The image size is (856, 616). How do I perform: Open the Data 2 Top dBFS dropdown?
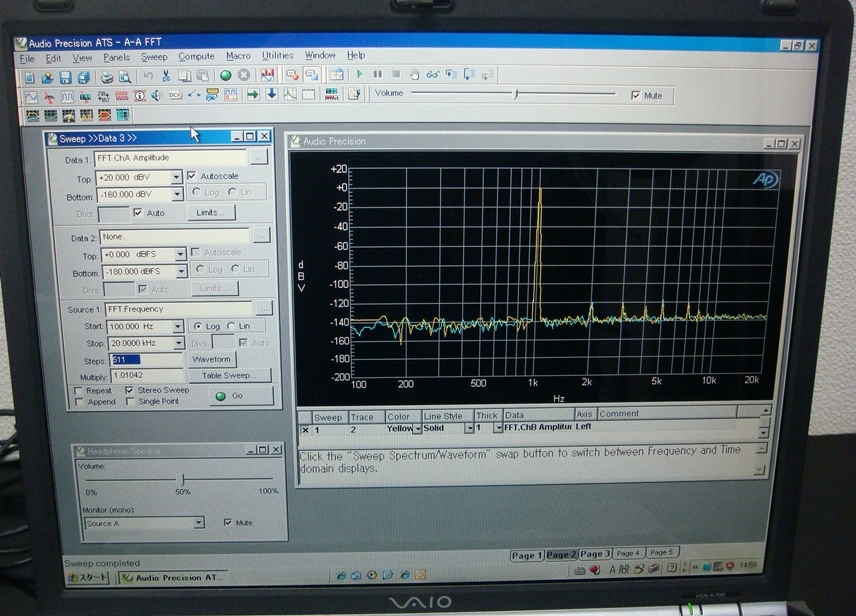click(180, 254)
